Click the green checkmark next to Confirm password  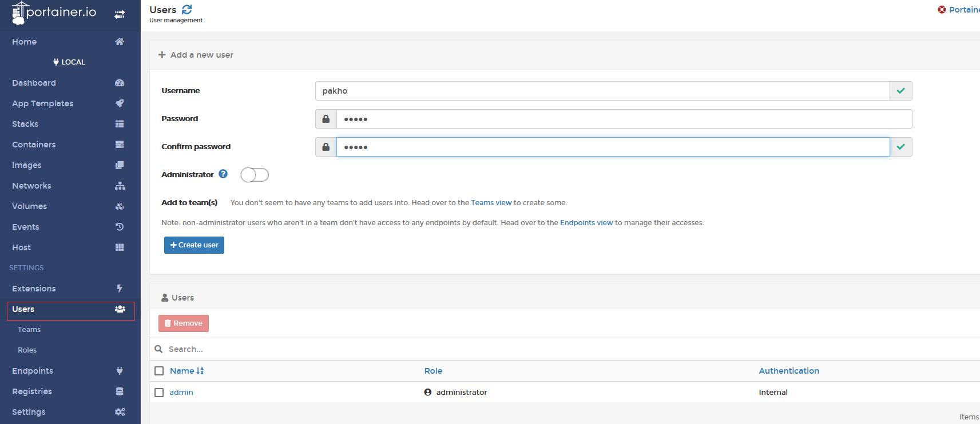tap(901, 147)
